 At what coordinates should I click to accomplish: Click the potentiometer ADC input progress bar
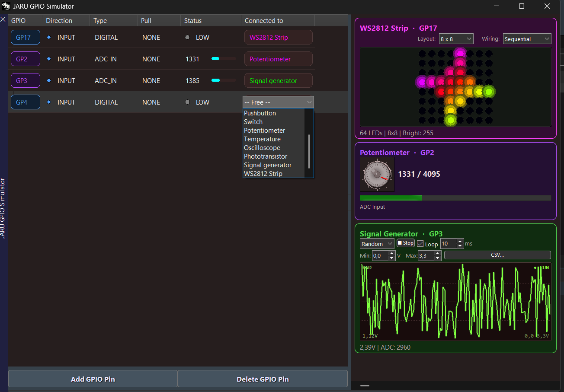click(x=455, y=198)
